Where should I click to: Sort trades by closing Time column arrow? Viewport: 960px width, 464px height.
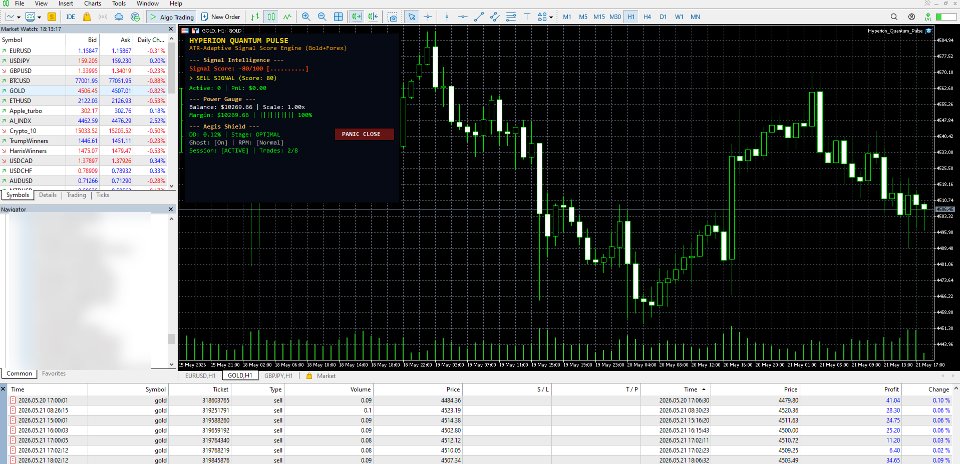(703, 389)
